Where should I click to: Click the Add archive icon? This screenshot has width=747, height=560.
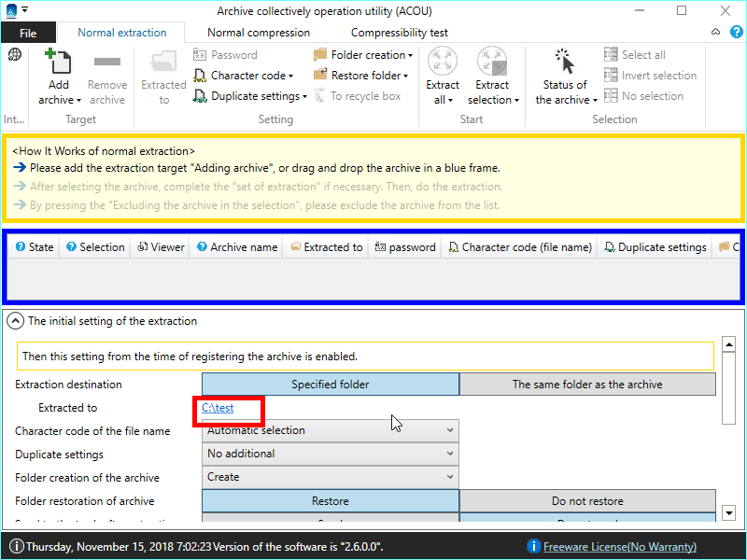click(58, 64)
